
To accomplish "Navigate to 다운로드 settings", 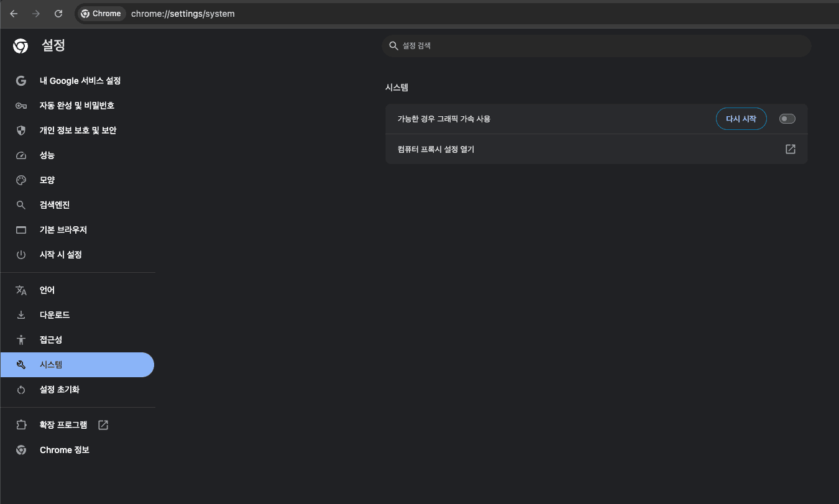I will coord(55,315).
